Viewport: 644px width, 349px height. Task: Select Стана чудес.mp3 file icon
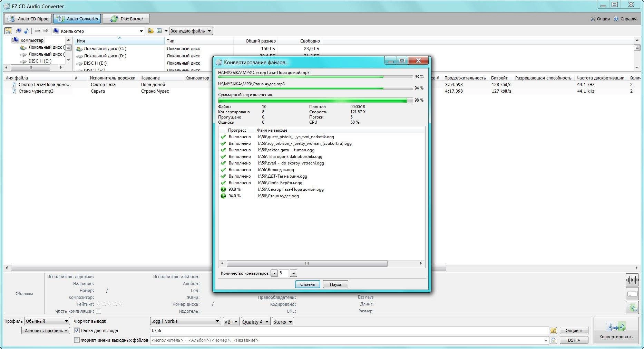pos(14,91)
